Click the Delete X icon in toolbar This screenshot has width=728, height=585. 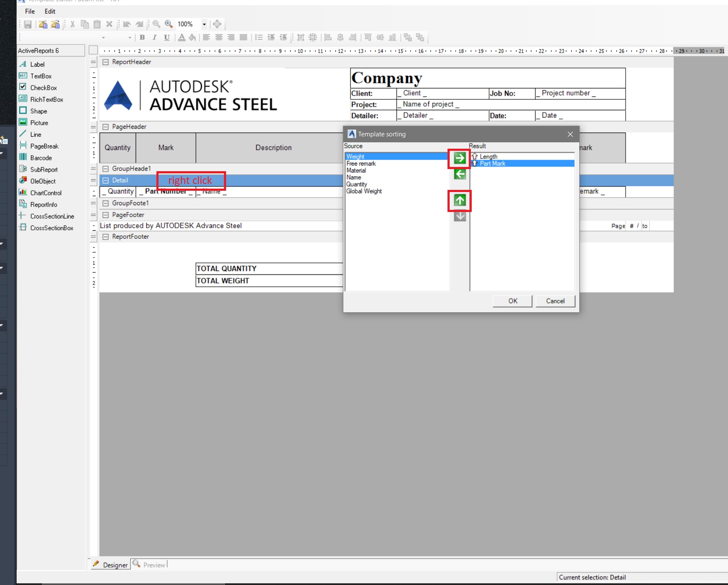click(x=109, y=24)
